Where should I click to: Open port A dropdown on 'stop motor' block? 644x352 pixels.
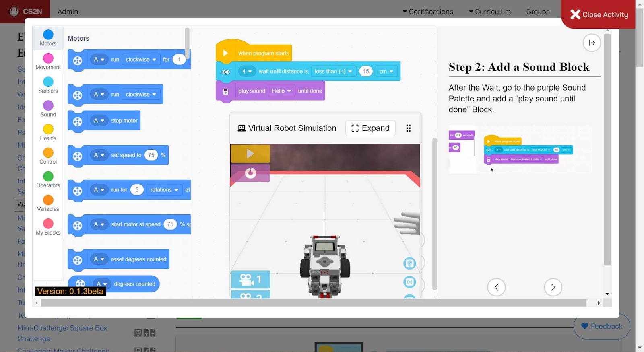(99, 120)
